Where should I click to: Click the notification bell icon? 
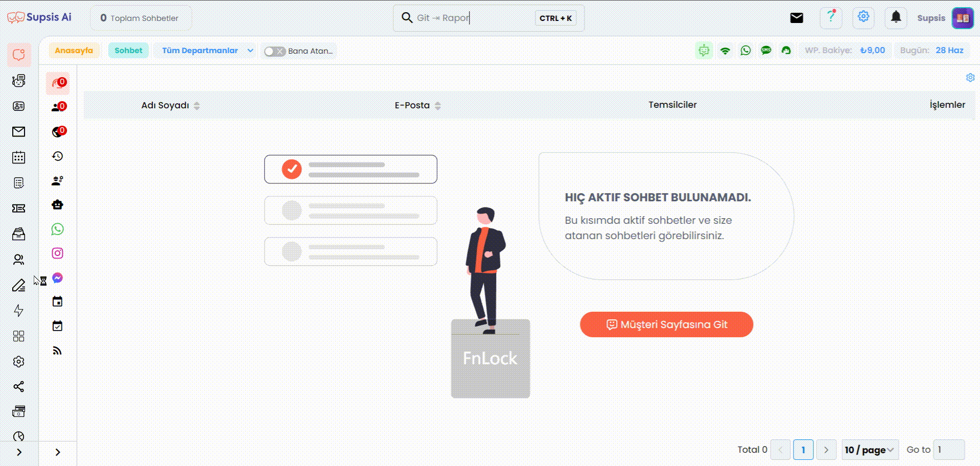click(x=896, y=17)
